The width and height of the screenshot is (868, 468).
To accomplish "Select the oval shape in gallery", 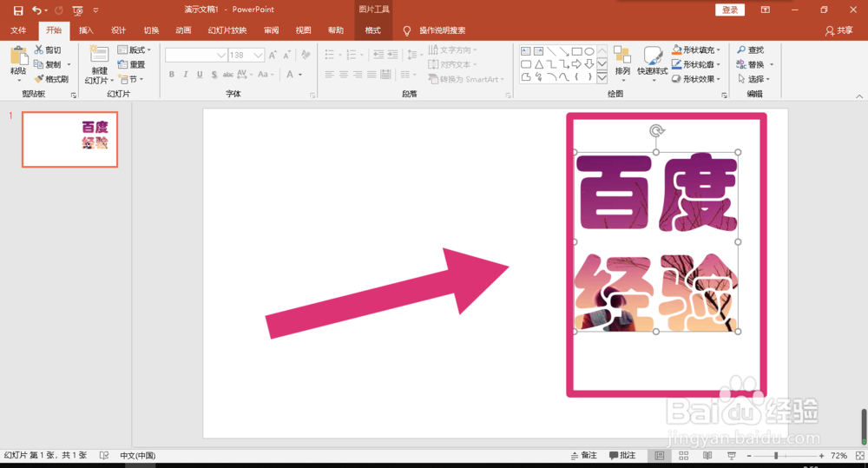I will [589, 51].
